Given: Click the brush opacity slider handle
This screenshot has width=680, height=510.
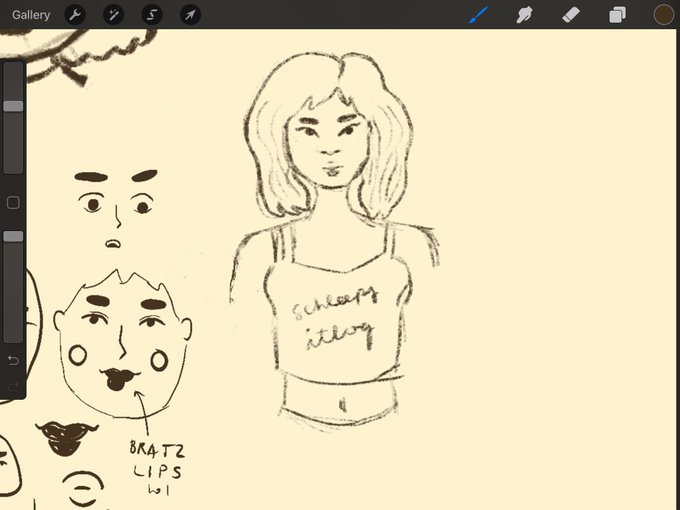Looking at the screenshot, I should (13, 236).
